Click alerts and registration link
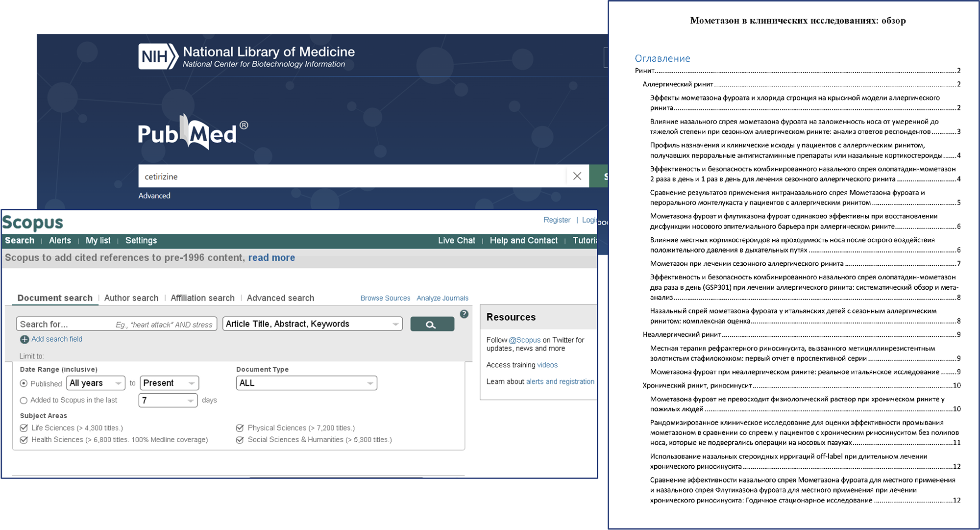 click(x=560, y=382)
